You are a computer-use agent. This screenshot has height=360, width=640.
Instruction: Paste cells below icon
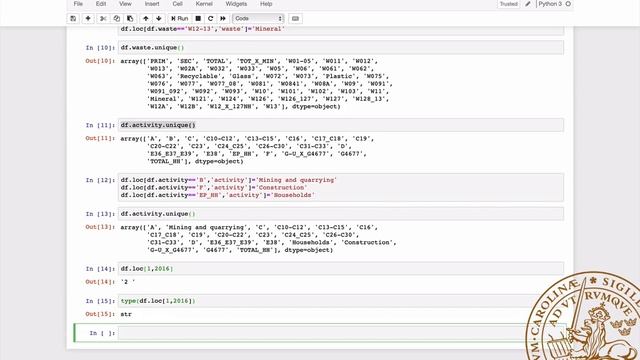click(130, 18)
